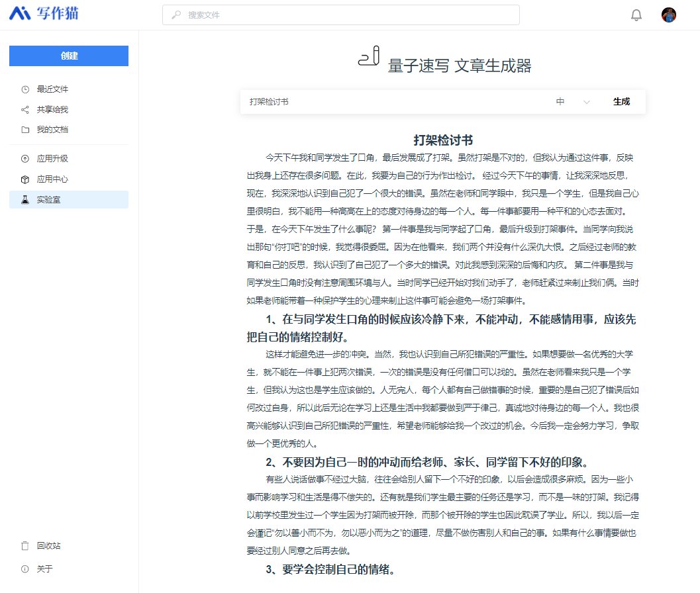
Task: Expand the article length dropdown arrow
Action: click(586, 102)
